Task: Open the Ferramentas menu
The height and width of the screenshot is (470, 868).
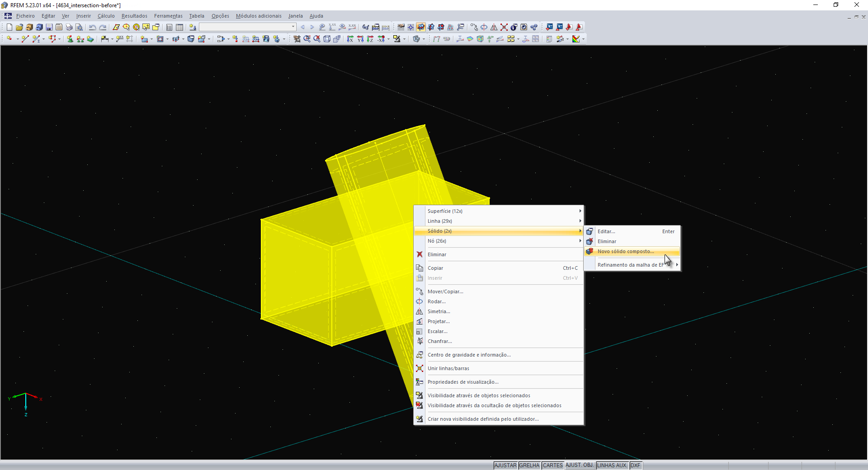Action: pyautogui.click(x=168, y=16)
